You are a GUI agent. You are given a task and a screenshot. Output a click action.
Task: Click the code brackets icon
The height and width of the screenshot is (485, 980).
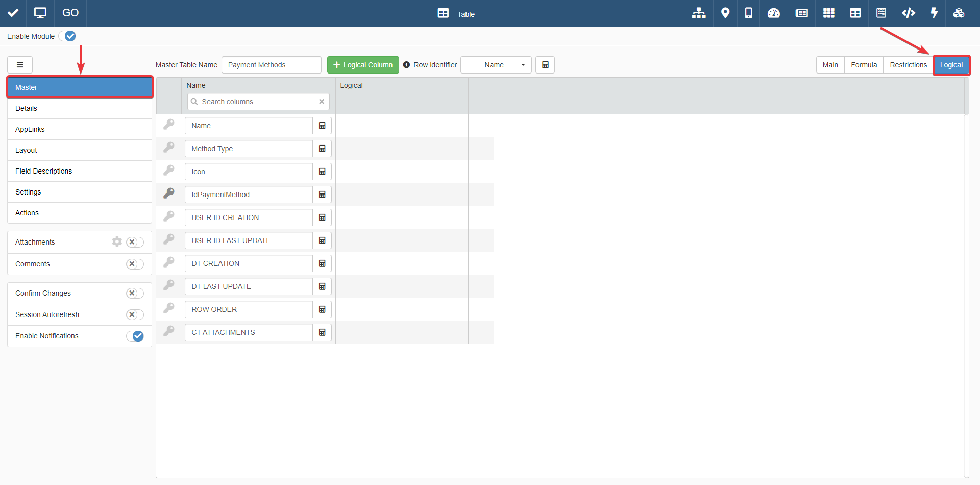[x=909, y=13]
